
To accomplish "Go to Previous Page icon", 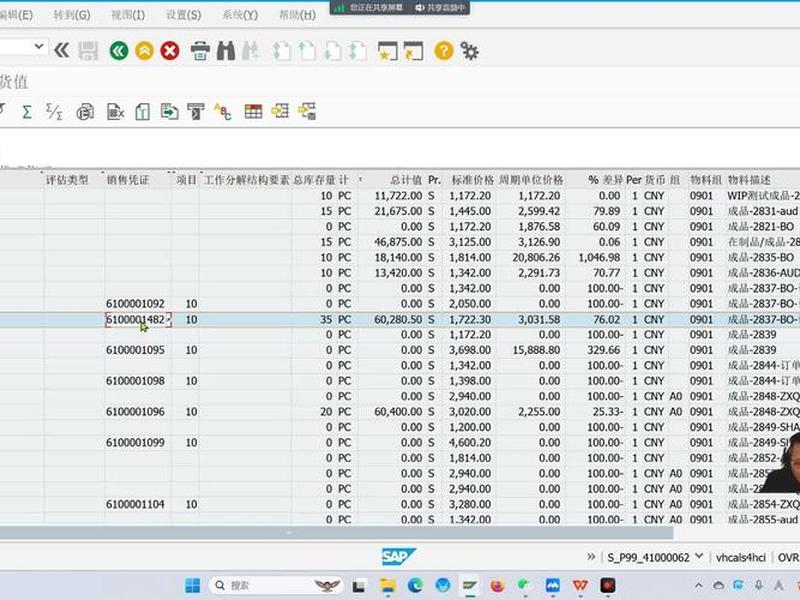I will [x=307, y=51].
